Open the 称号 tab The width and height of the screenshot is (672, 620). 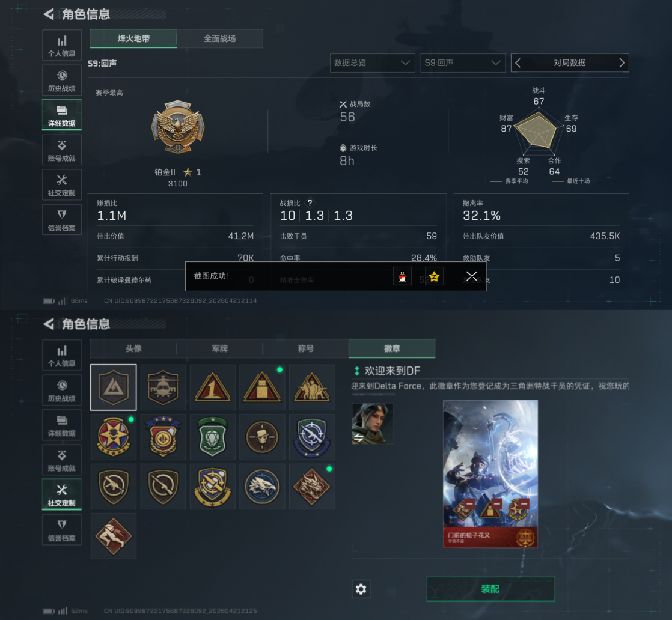306,349
